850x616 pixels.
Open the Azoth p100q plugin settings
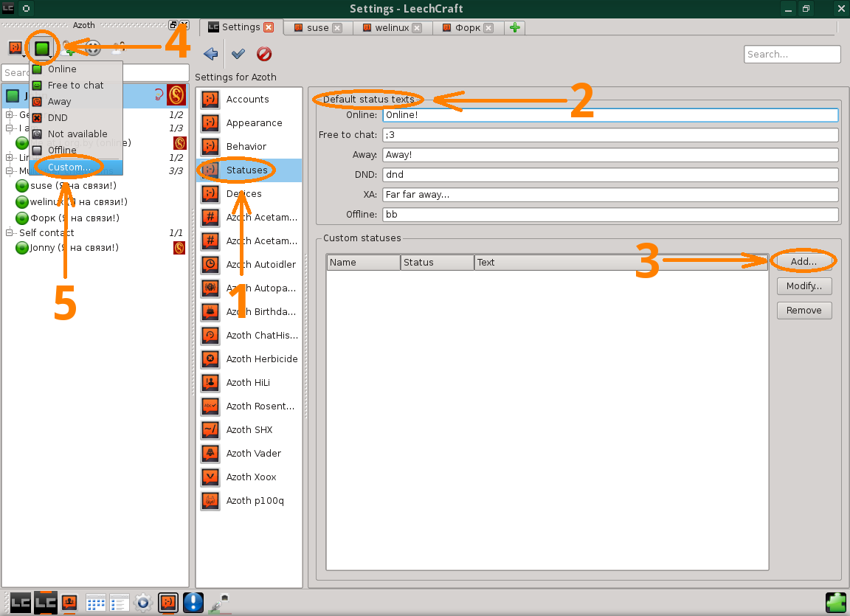coord(249,501)
